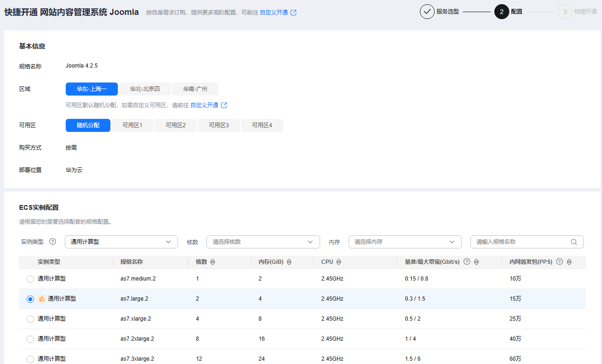The height and width of the screenshot is (364, 602).
Task: Click bandwidth value 0.15 / 0.8
Action: click(417, 279)
